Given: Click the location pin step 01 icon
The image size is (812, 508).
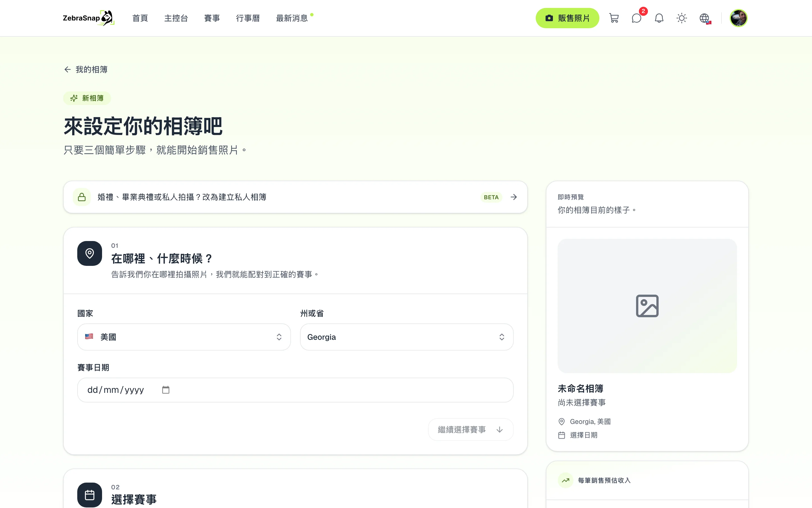Looking at the screenshot, I should pyautogui.click(x=90, y=253).
